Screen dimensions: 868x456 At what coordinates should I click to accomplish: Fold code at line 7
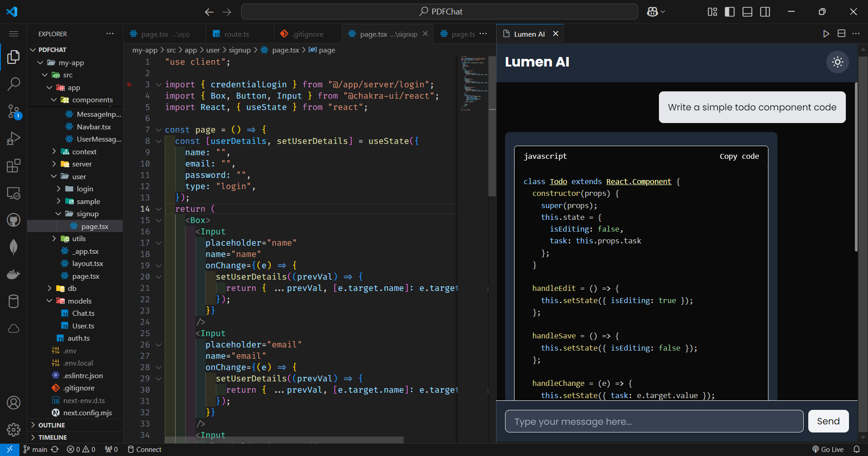click(158, 130)
